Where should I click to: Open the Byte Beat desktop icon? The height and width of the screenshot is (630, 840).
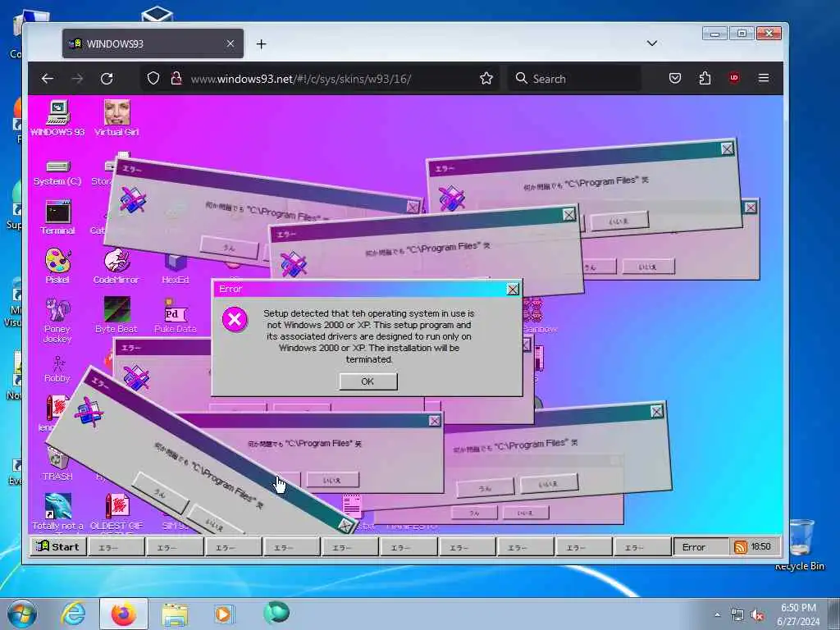(116, 315)
